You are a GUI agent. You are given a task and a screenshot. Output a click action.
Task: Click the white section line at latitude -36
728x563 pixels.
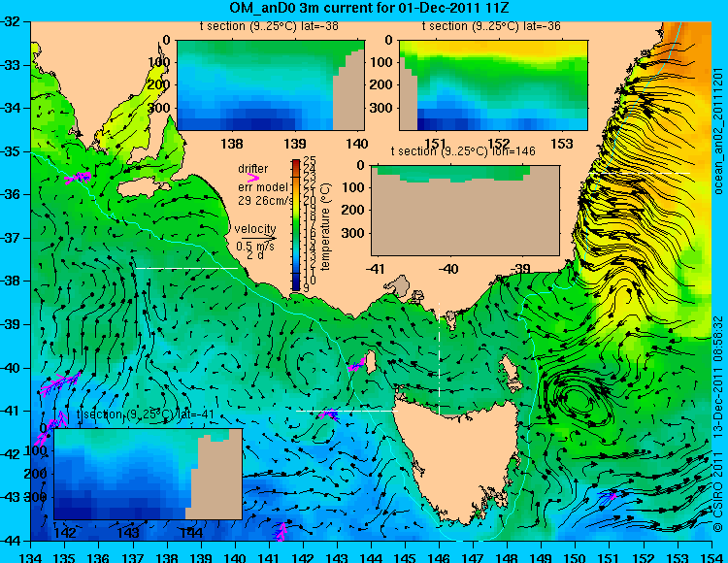coord(640,173)
